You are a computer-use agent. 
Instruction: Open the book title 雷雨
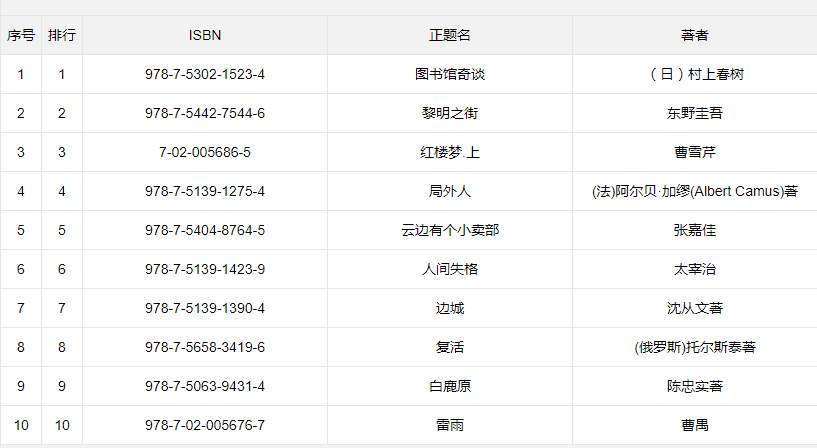point(450,425)
